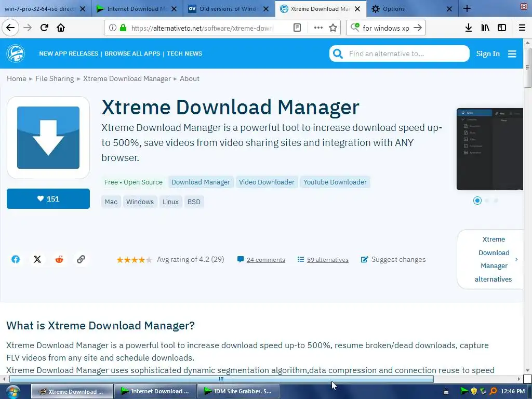This screenshot has width=532, height=399.
Task: Open the app screenshot thumbnail
Action: click(489, 149)
